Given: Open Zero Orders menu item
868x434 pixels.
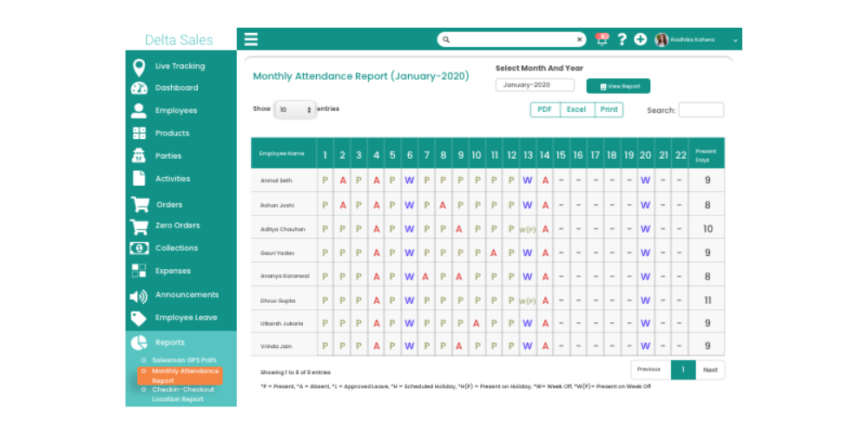Looking at the screenshot, I should click(x=178, y=226).
